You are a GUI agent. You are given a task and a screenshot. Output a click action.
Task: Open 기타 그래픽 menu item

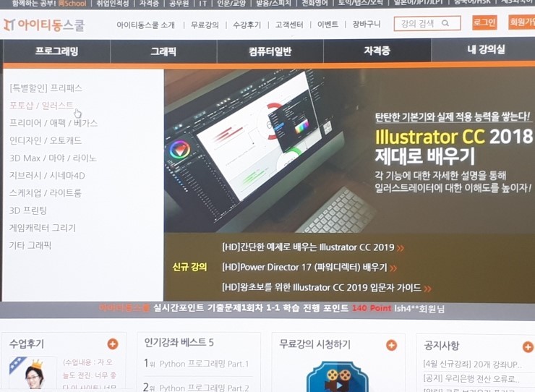tap(30, 245)
